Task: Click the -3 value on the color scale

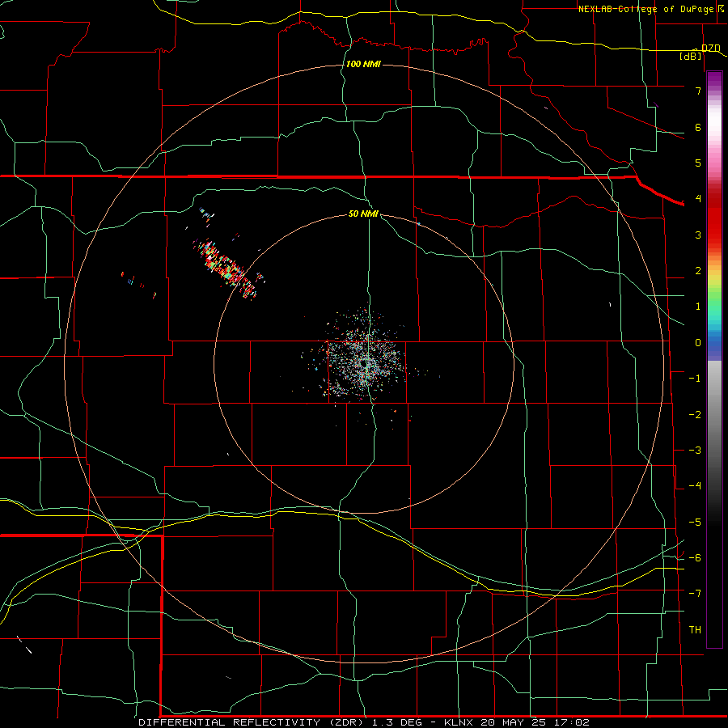Action: pos(695,451)
